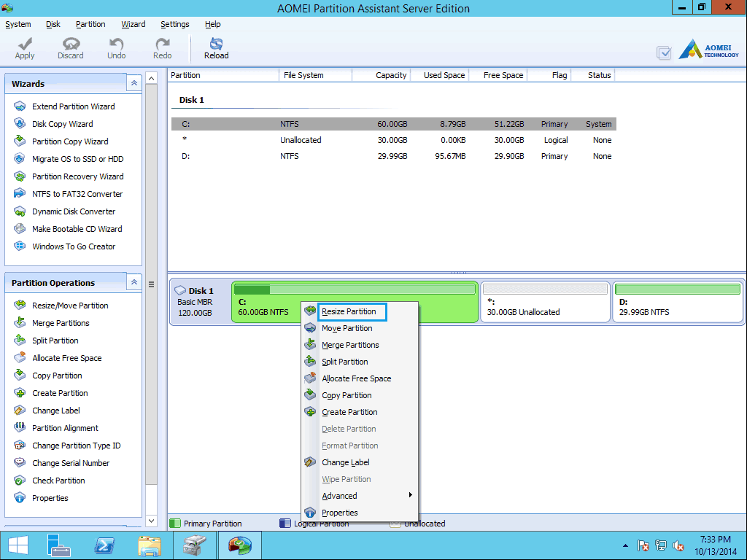Open Properties from the context menu

(x=360, y=513)
